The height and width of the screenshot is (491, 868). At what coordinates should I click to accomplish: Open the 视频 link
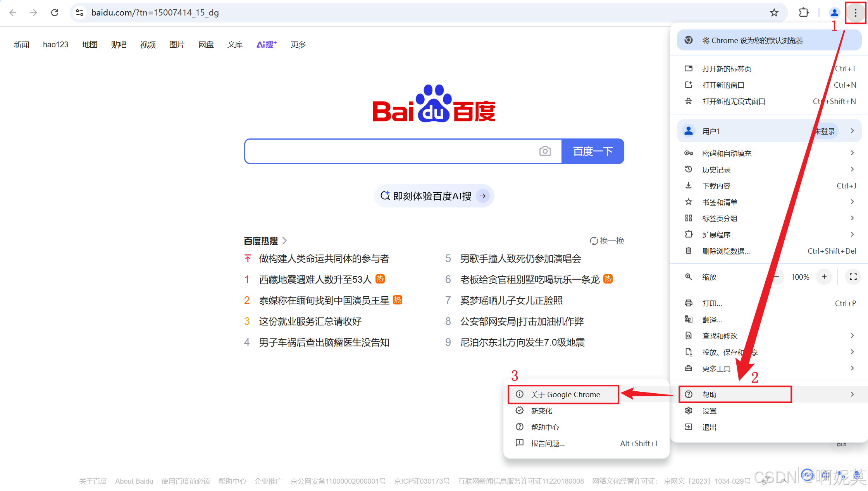[148, 45]
